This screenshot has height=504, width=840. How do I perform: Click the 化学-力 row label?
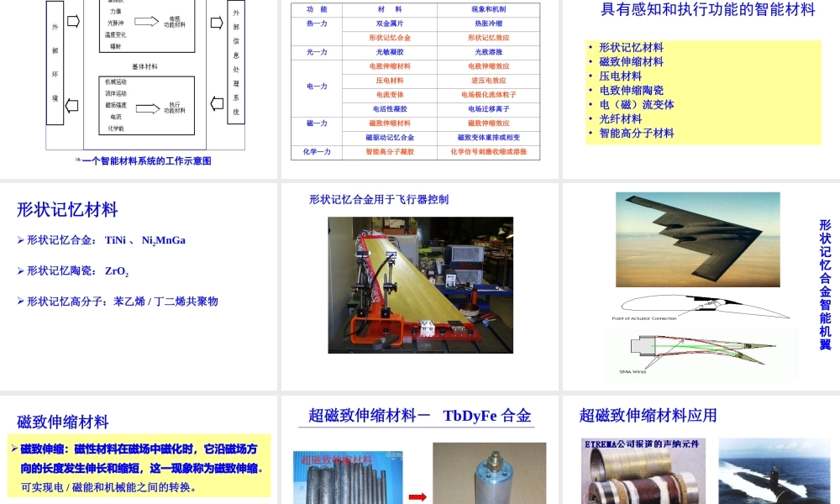coord(315,152)
